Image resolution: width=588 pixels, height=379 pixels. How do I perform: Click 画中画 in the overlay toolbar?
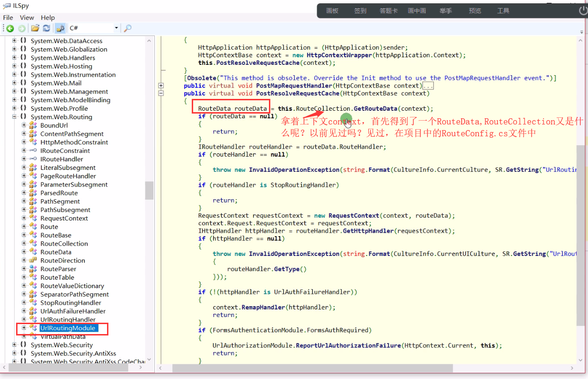coord(417,11)
